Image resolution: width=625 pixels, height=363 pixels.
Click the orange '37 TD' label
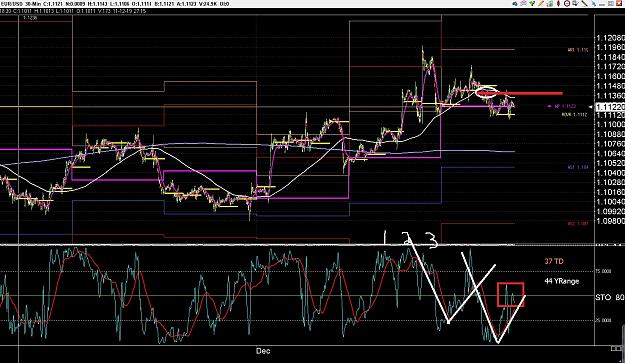(x=554, y=261)
